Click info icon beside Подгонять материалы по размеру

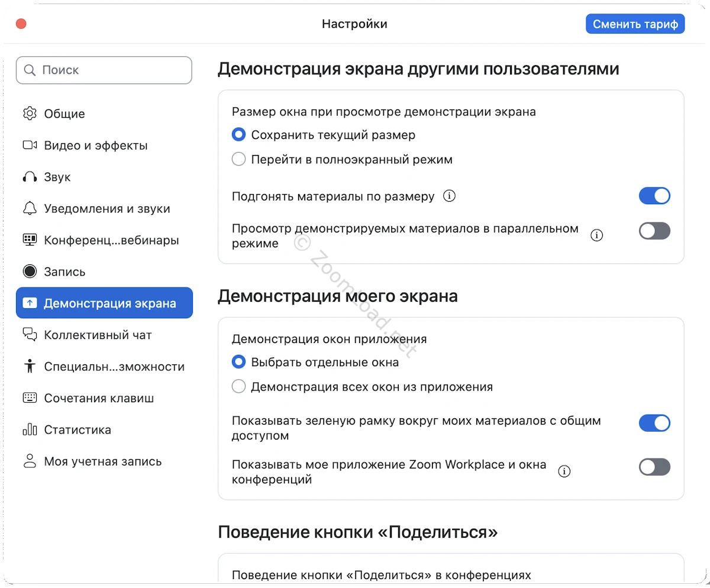pyautogui.click(x=450, y=196)
